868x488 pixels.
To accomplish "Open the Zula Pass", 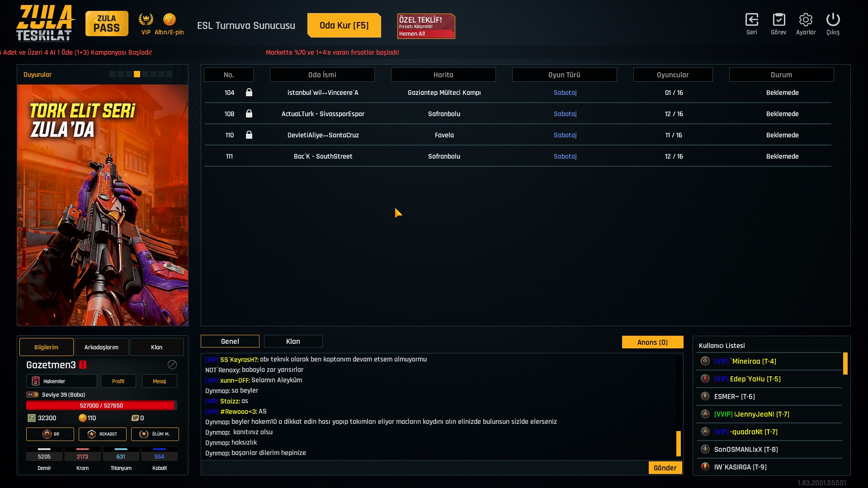I will pos(107,23).
